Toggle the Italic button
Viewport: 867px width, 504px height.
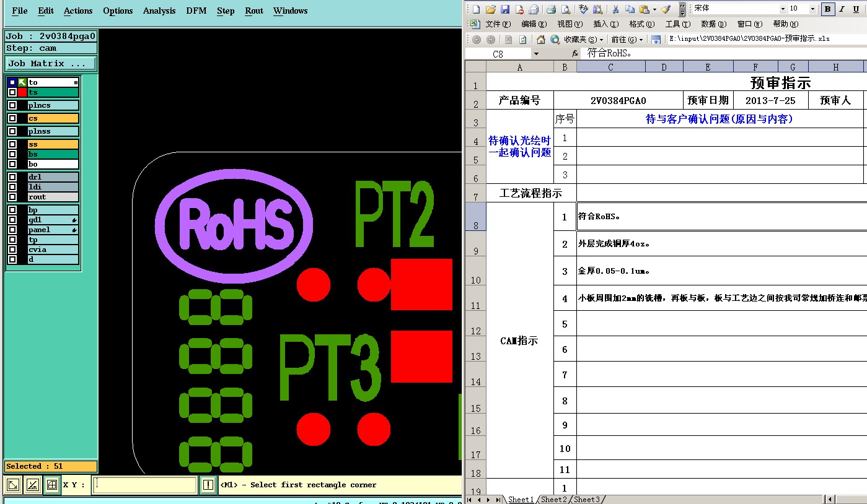pyautogui.click(x=842, y=9)
